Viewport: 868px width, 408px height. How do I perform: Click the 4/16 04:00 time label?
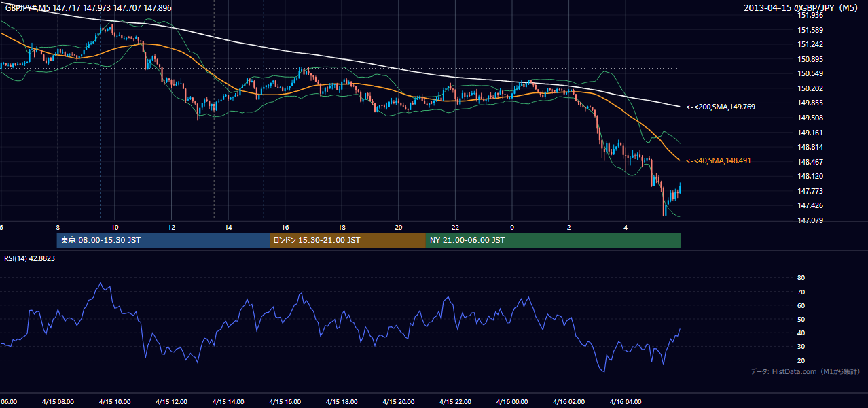(x=626, y=402)
